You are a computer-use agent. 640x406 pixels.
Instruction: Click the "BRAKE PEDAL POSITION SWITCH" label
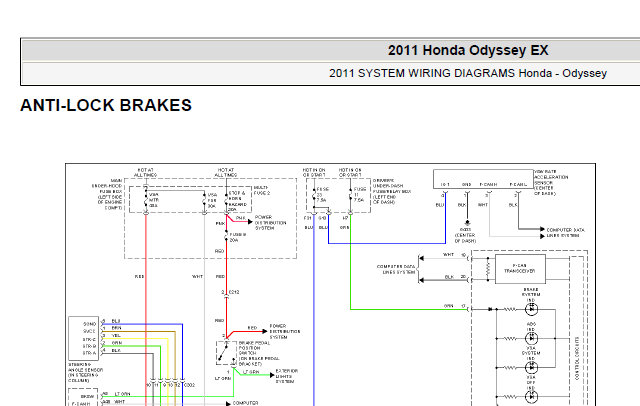click(x=259, y=353)
